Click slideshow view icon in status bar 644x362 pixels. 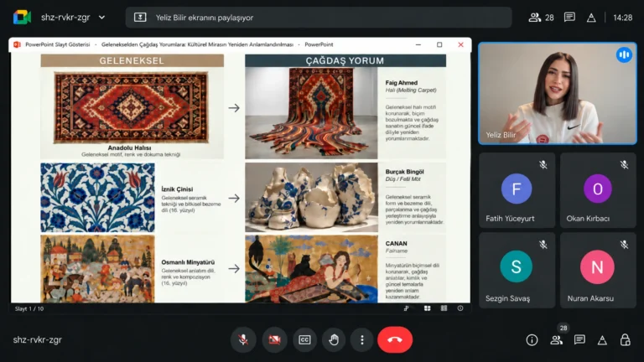[460, 308]
